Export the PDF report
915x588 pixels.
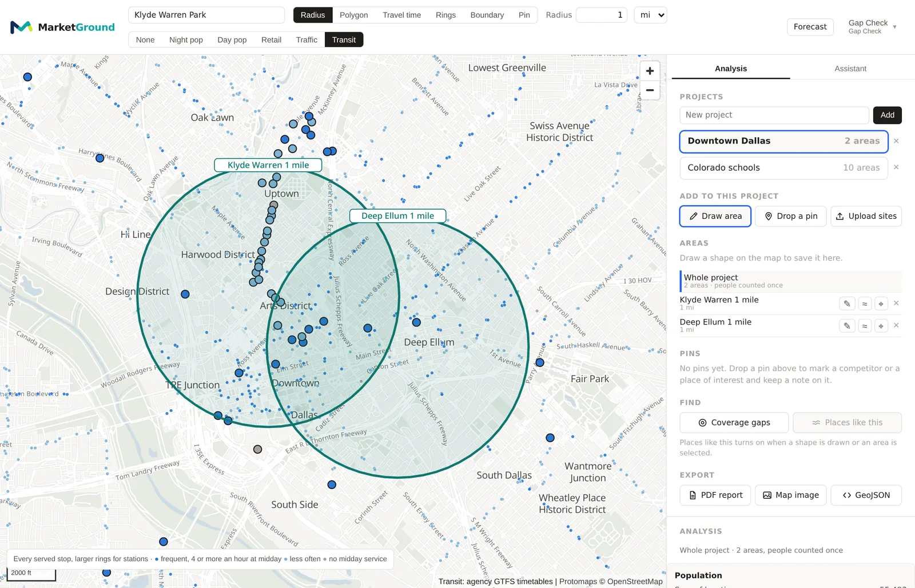click(x=715, y=495)
